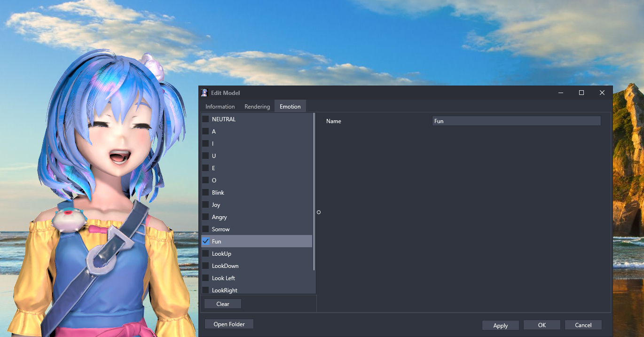This screenshot has height=337, width=644.
Task: Check the I emotion checkbox
Action: coord(205,144)
